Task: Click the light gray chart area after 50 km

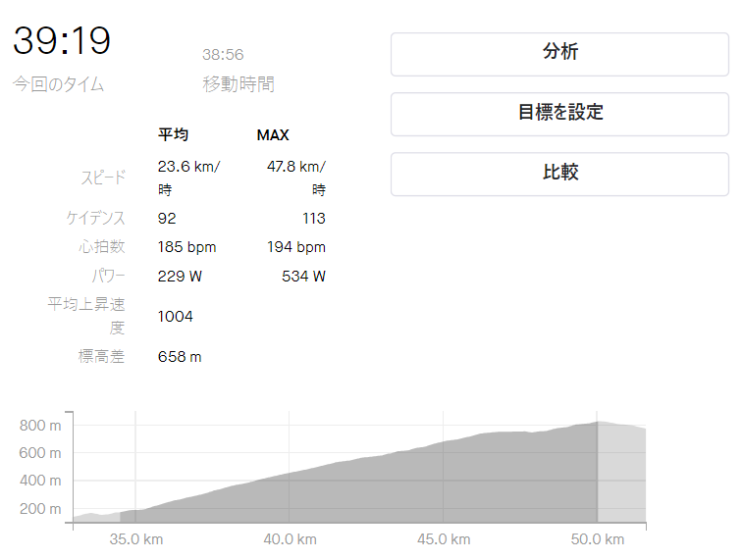Action: pyautogui.click(x=621, y=476)
